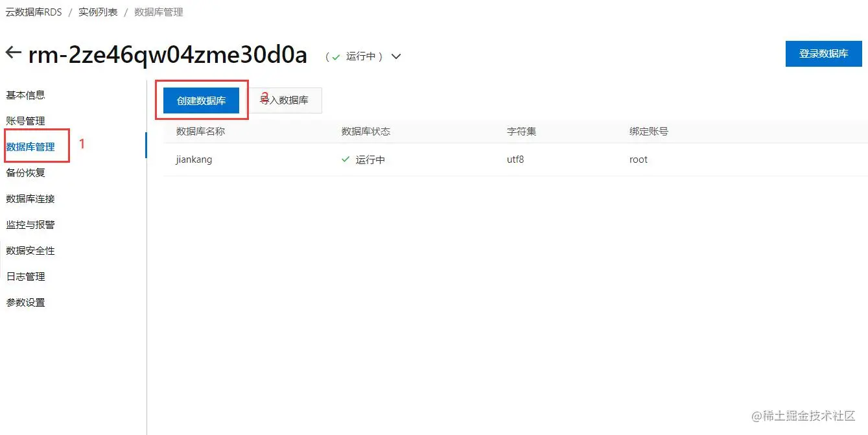Click the 绑定账号 column header
The height and width of the screenshot is (435, 868).
648,132
